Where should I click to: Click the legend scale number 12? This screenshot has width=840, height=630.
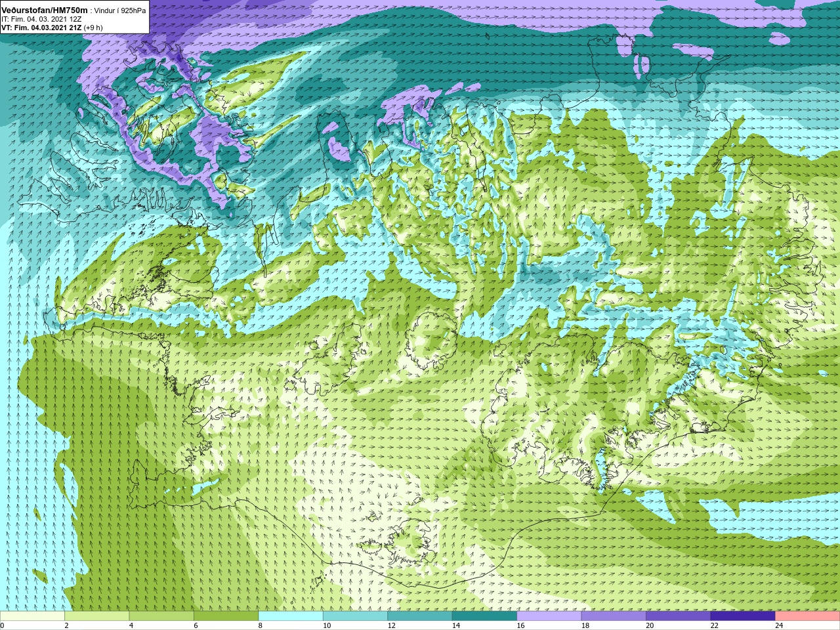click(391, 626)
